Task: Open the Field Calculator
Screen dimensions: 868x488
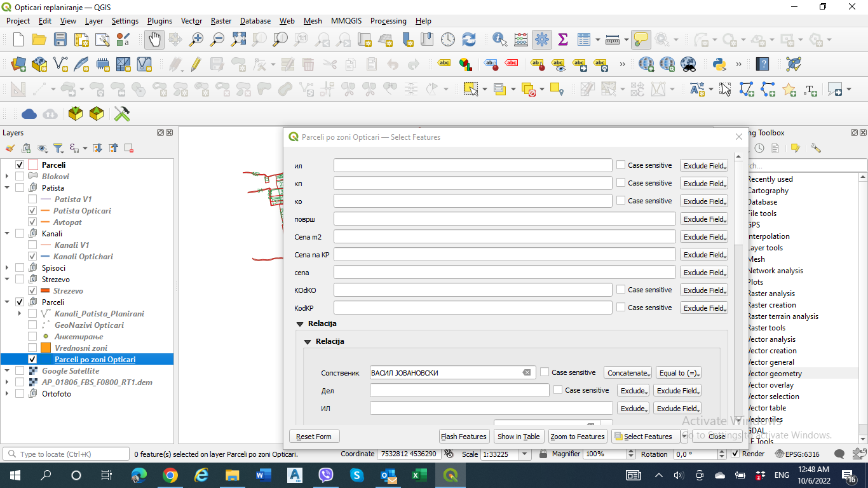Action: 521,39
